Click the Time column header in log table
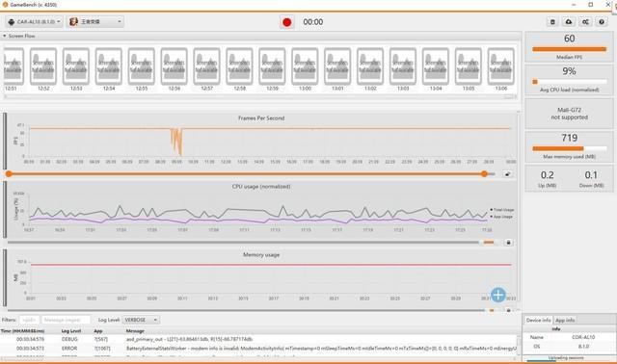The height and width of the screenshot is (364, 617). pos(23,331)
